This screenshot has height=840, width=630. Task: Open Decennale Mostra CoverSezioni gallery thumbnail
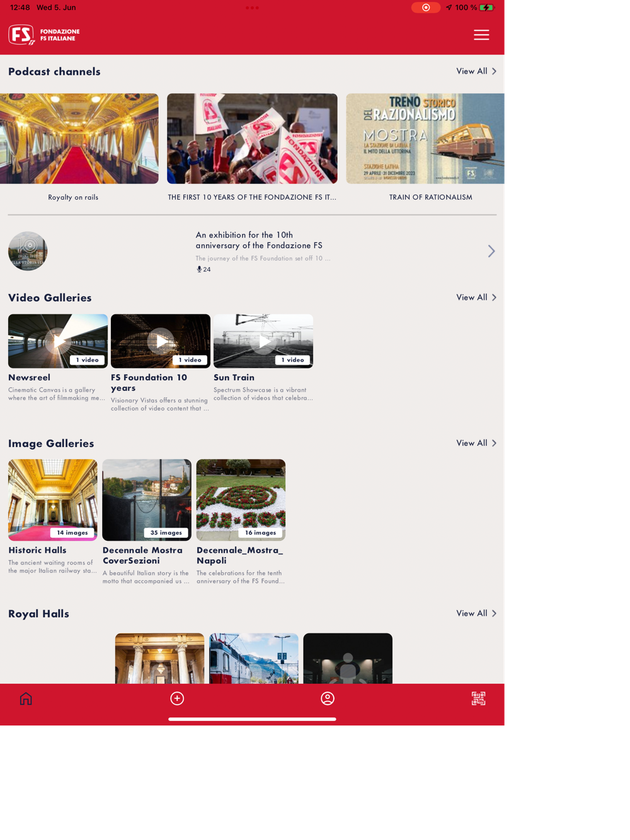pyautogui.click(x=147, y=500)
